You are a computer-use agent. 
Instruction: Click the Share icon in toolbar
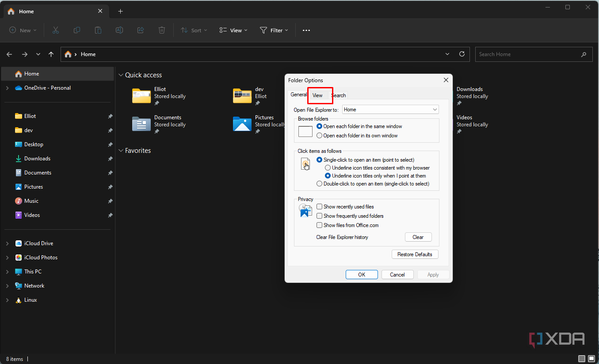(141, 30)
